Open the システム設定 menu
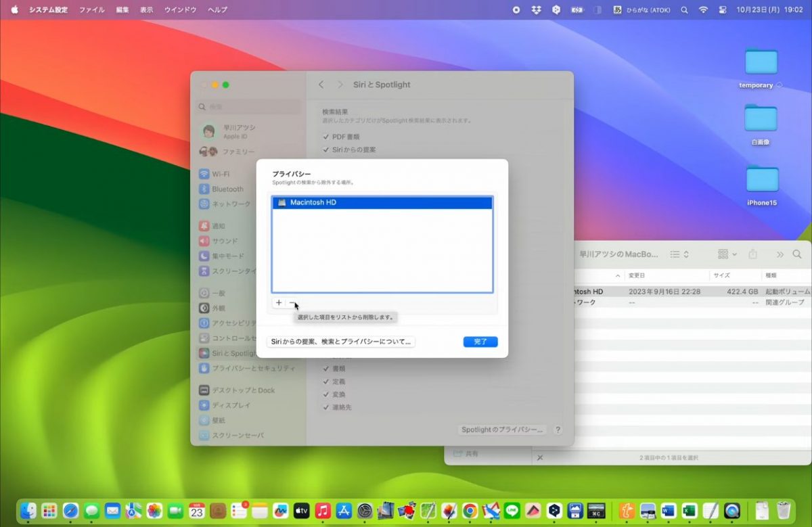 [x=49, y=10]
